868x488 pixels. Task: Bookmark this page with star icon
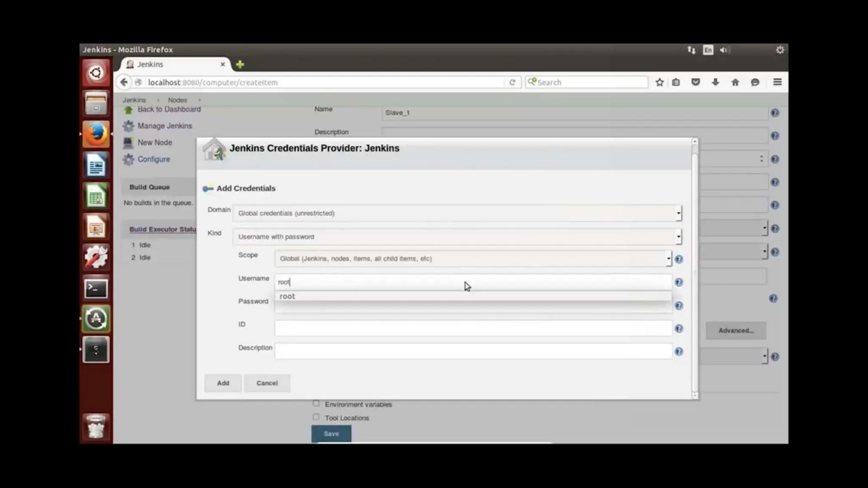pos(659,82)
